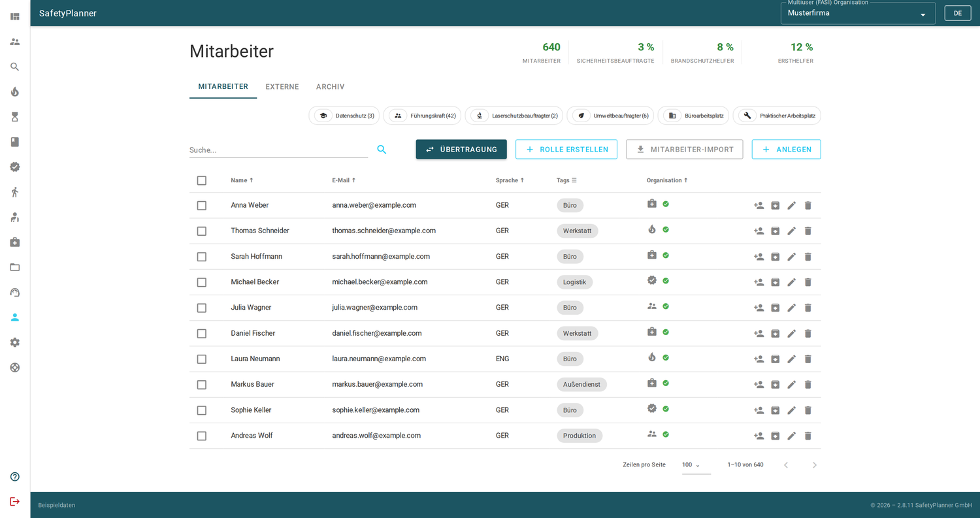Image resolution: width=980 pixels, height=518 pixels.
Task: Tick the checkbox for Thomas Schneider
Action: [x=202, y=231]
